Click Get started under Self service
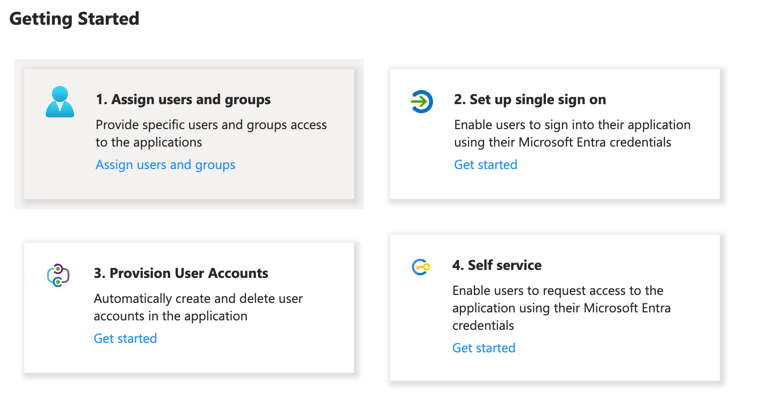Image resolution: width=780 pixels, height=412 pixels. pyautogui.click(x=484, y=348)
